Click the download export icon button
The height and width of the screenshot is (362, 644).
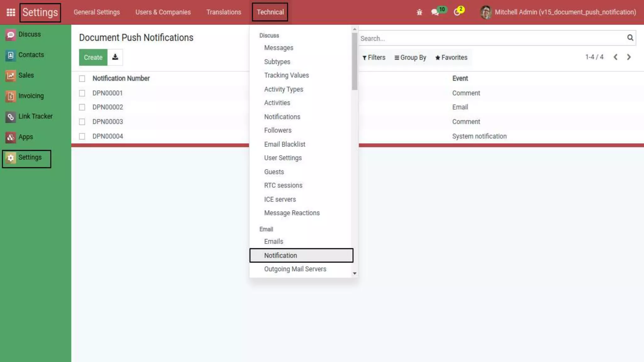coord(115,57)
